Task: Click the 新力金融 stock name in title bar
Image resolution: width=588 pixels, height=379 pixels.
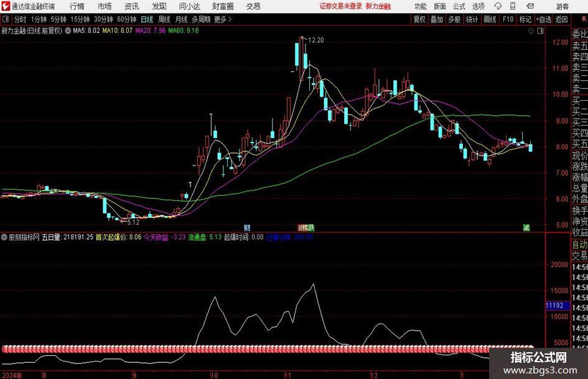Action: point(378,6)
